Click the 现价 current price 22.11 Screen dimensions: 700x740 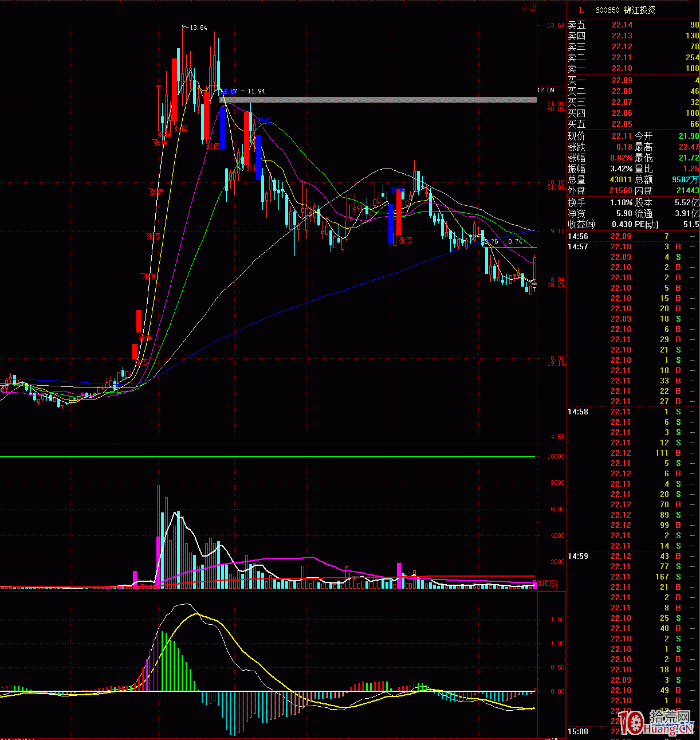pyautogui.click(x=622, y=136)
